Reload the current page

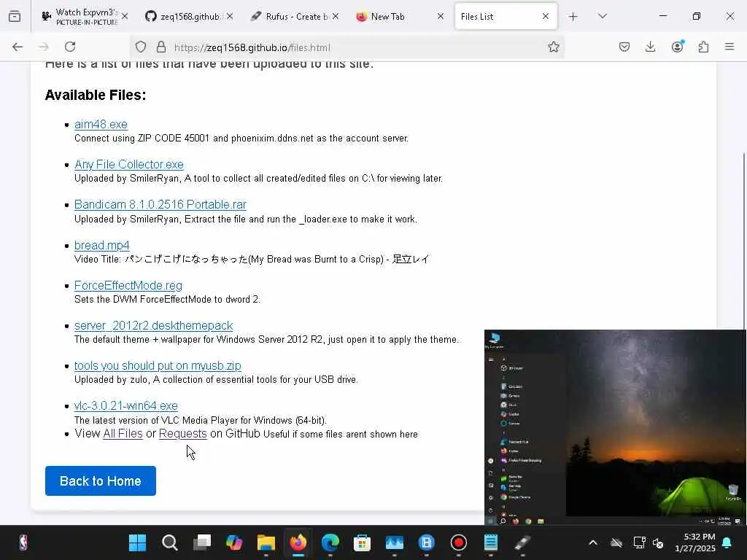click(70, 47)
